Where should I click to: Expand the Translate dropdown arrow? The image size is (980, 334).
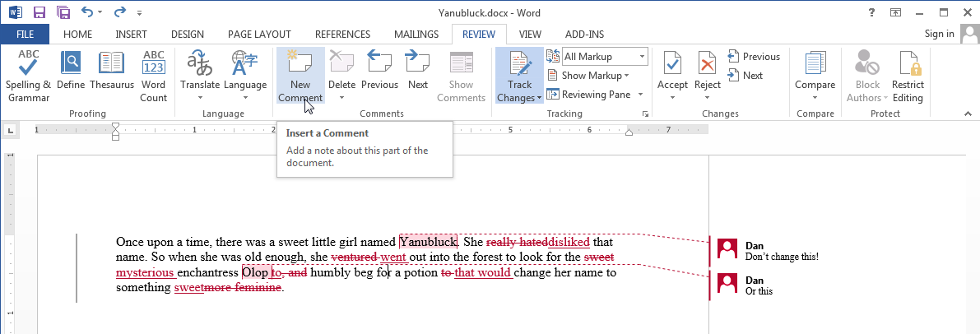pos(200,97)
